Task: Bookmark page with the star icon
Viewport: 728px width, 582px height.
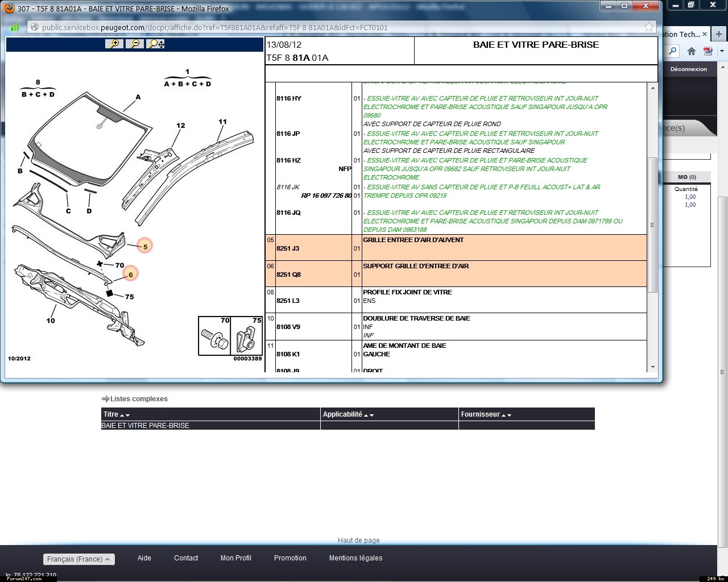Action: coord(649,27)
